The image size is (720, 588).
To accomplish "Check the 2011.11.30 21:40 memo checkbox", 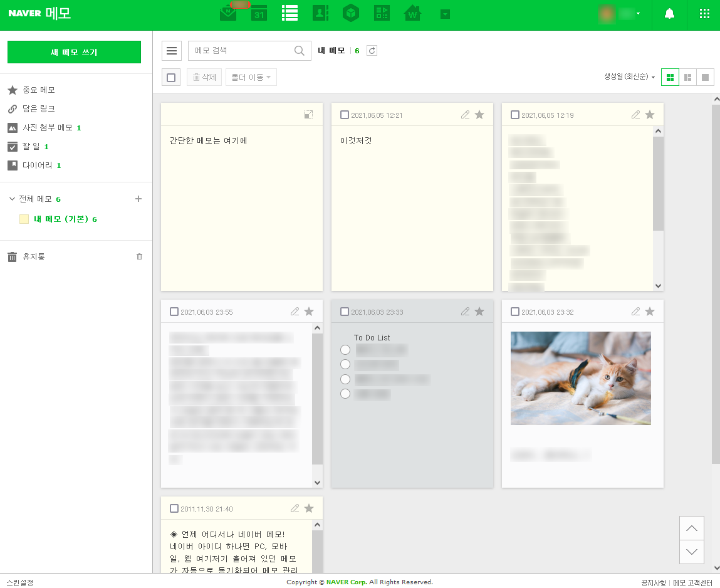I will (x=174, y=508).
